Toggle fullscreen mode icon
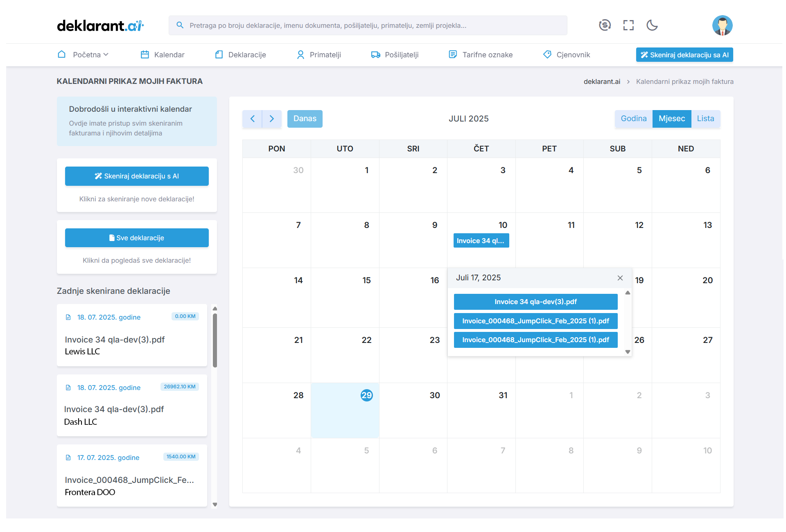Screen dimensions: 786x532 pos(628,25)
